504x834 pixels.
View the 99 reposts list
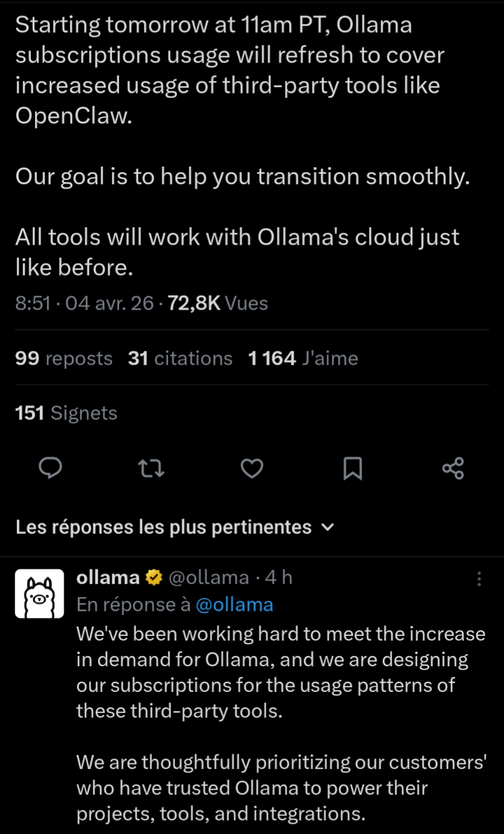[x=64, y=358]
